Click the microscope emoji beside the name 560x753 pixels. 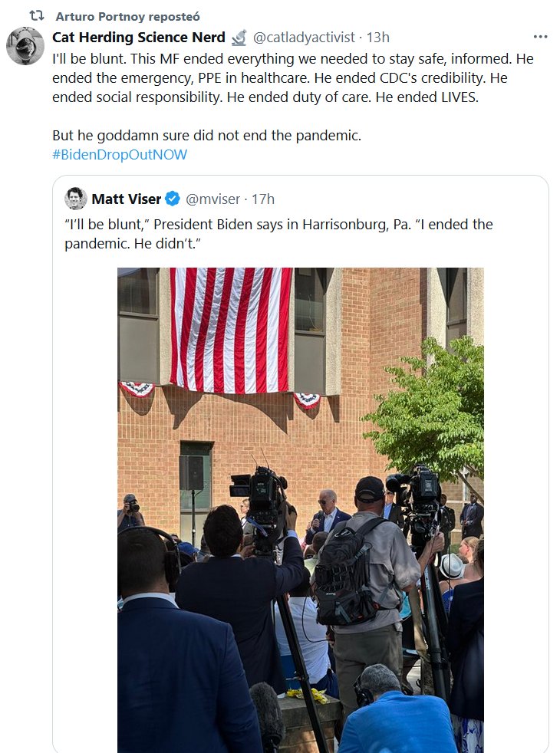(239, 38)
